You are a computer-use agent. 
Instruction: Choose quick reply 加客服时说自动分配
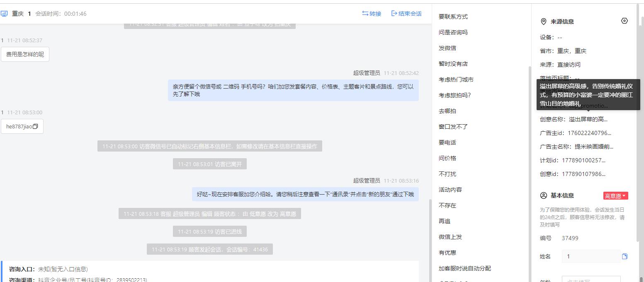coord(465,268)
